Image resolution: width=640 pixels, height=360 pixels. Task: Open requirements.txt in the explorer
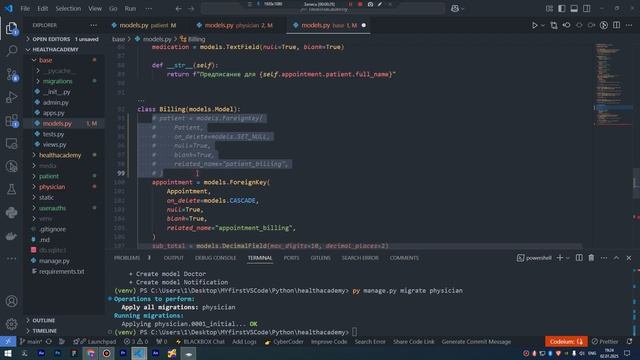(x=61, y=271)
